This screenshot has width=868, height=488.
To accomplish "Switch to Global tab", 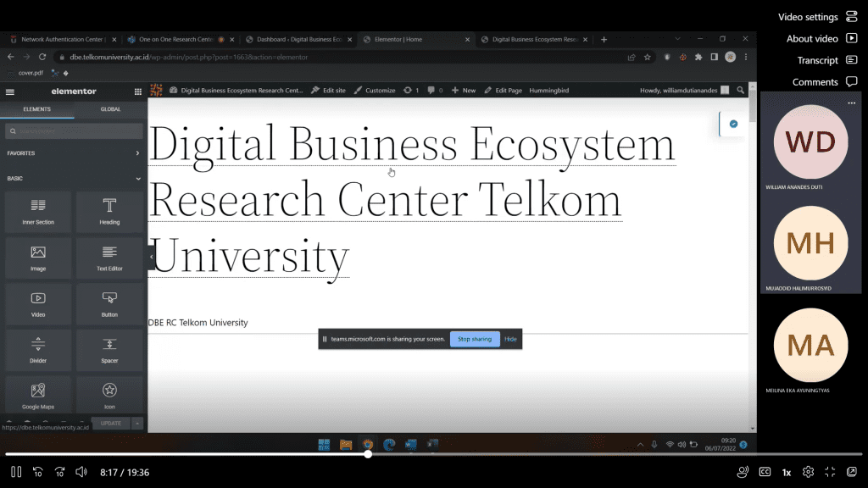I will 110,109.
